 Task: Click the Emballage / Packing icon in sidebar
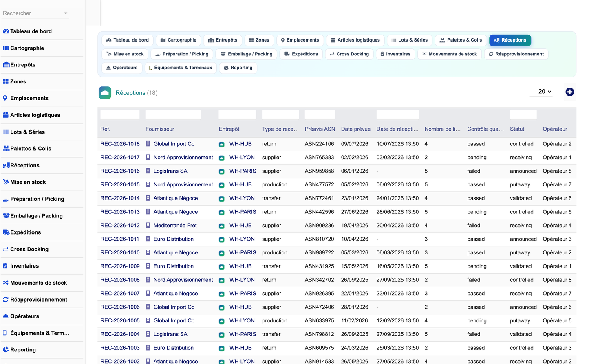tap(6, 216)
